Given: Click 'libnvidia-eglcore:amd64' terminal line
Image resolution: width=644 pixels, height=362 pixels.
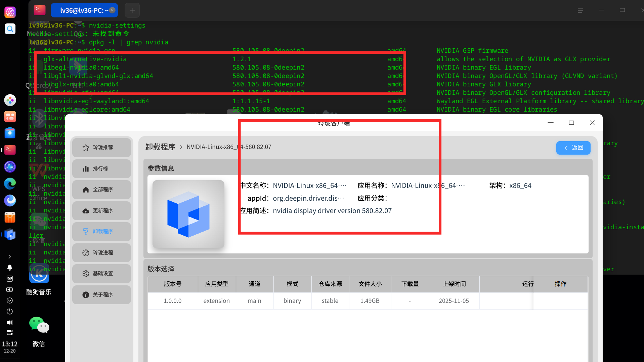Looking at the screenshot, I should tap(87, 110).
